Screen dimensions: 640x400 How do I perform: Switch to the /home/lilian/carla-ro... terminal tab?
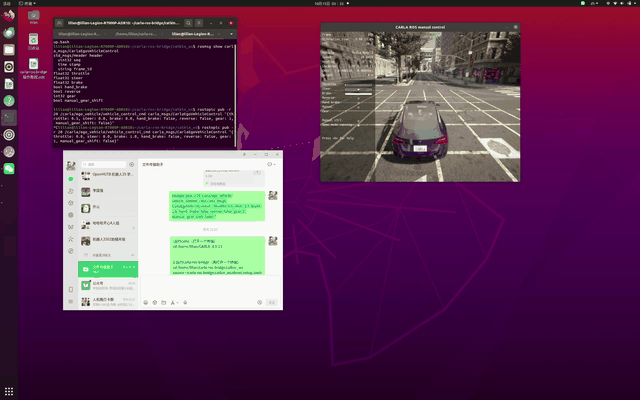138,34
